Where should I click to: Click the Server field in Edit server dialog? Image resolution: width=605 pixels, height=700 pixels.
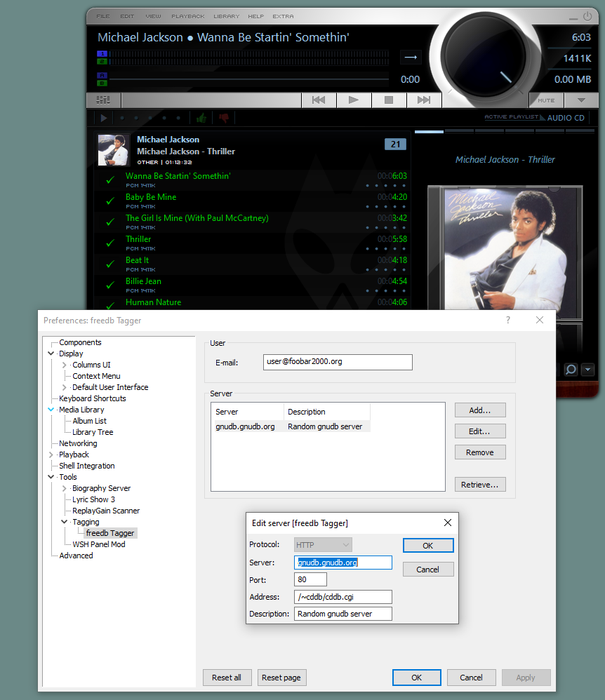pos(343,563)
